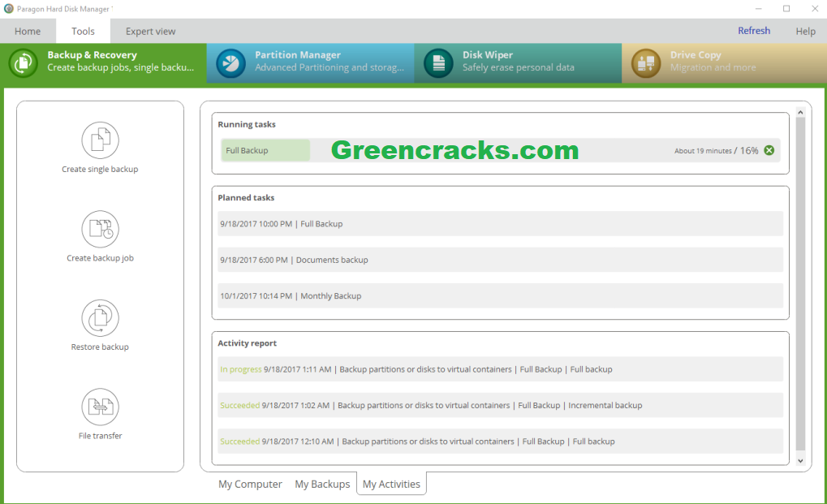Switch to the My Computer tab
This screenshot has height=504, width=827.
click(250, 484)
